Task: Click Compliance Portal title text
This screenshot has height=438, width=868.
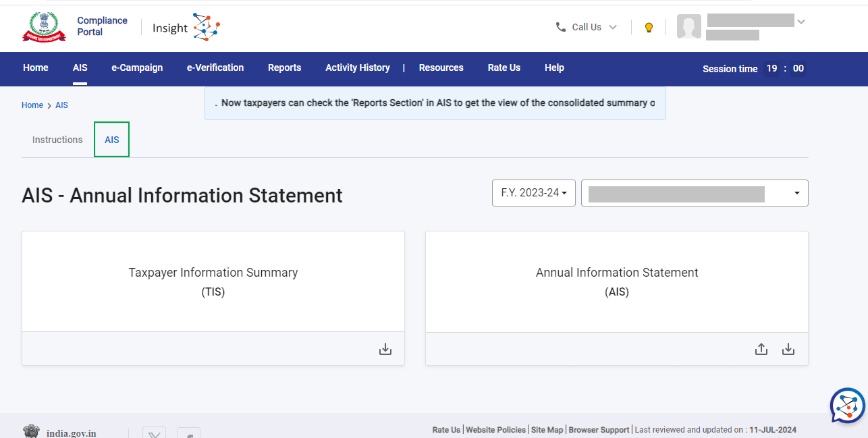Action: pos(102,26)
